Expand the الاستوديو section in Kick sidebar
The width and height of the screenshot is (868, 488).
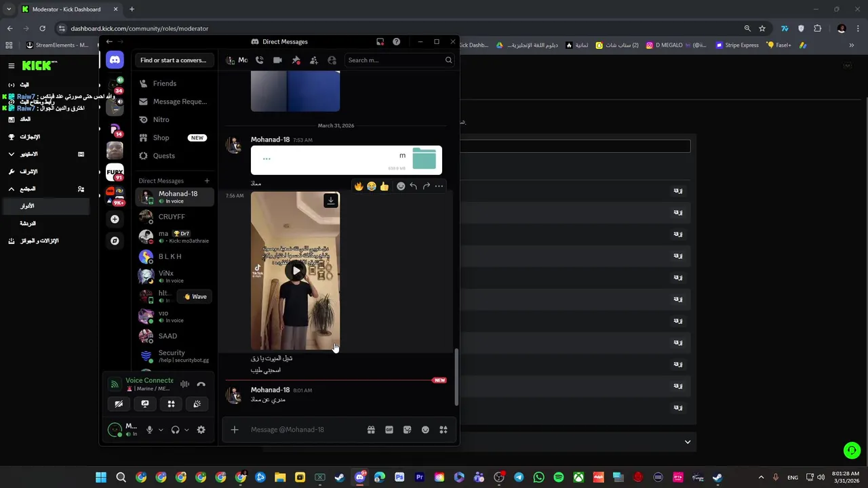12,155
